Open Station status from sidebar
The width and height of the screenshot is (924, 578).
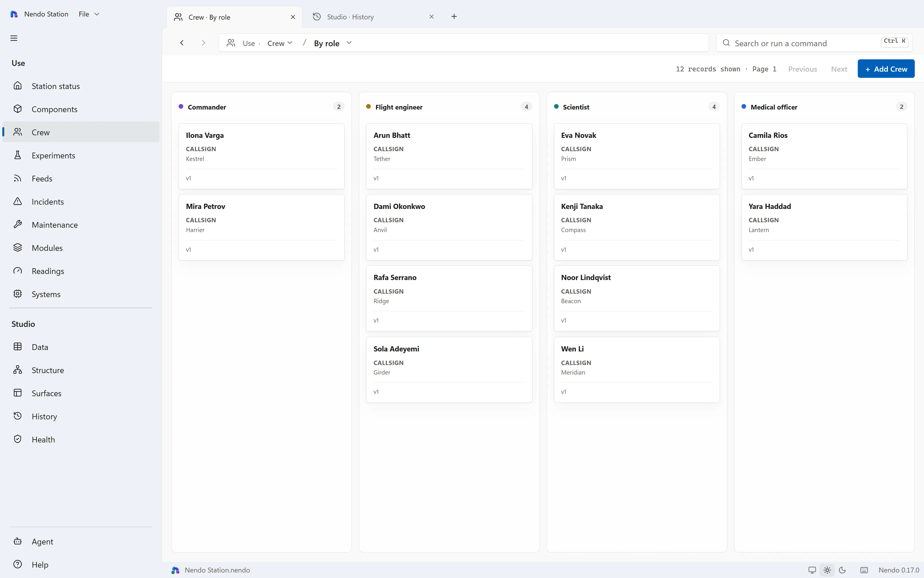pos(81,86)
